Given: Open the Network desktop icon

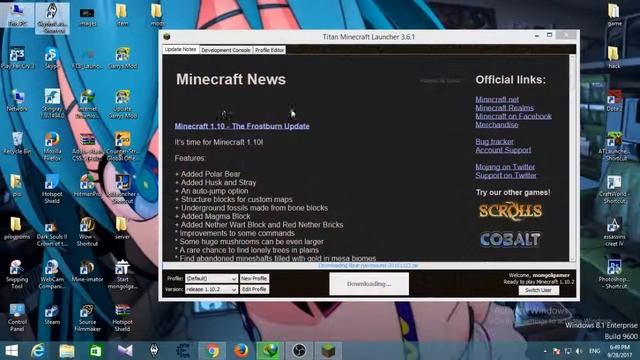Looking at the screenshot, I should pyautogui.click(x=17, y=100).
